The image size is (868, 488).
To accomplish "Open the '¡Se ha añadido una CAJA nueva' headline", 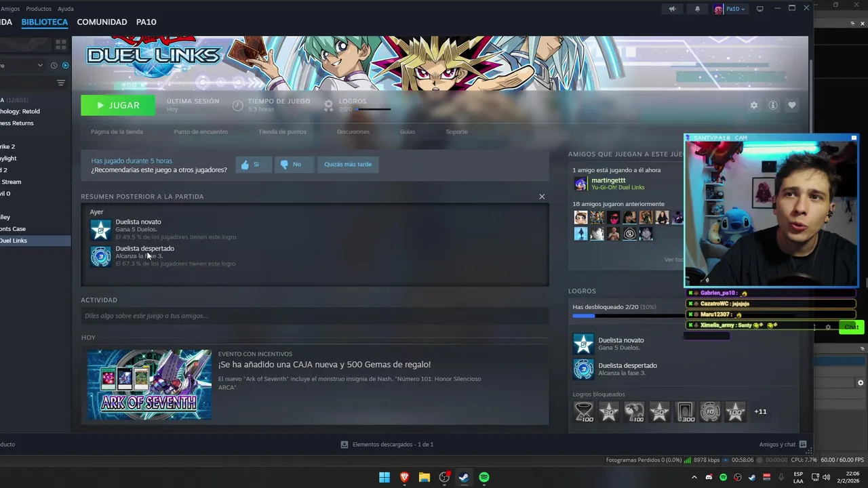I will click(x=324, y=365).
